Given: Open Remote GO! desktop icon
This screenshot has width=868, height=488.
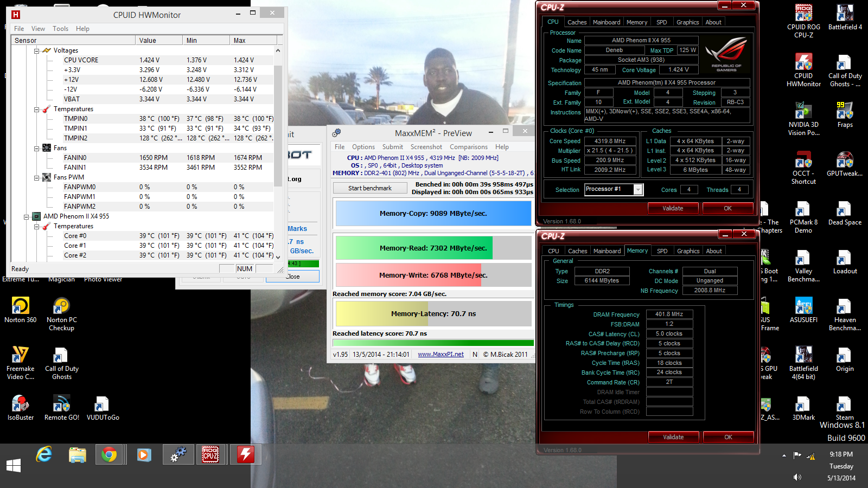Looking at the screenshot, I should coord(61,407).
